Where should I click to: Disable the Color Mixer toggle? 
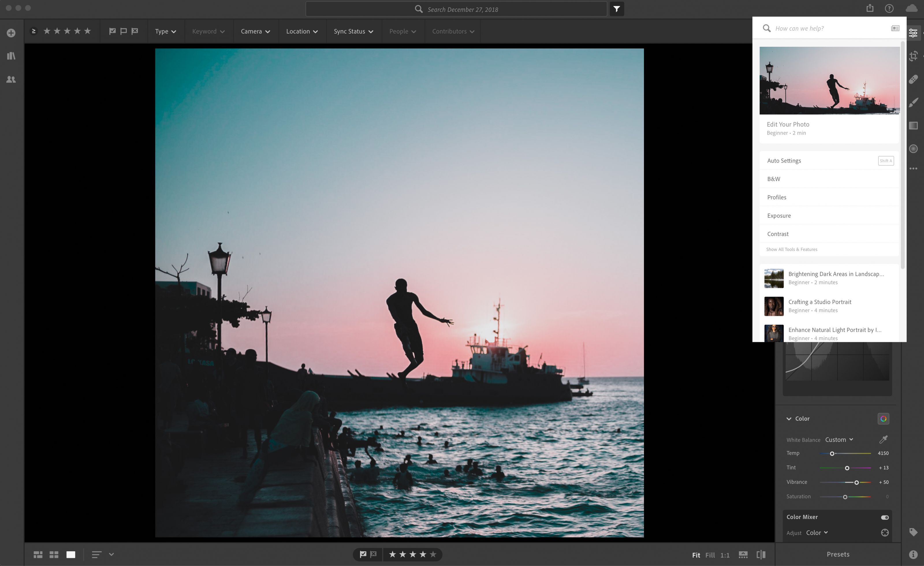[x=885, y=517]
